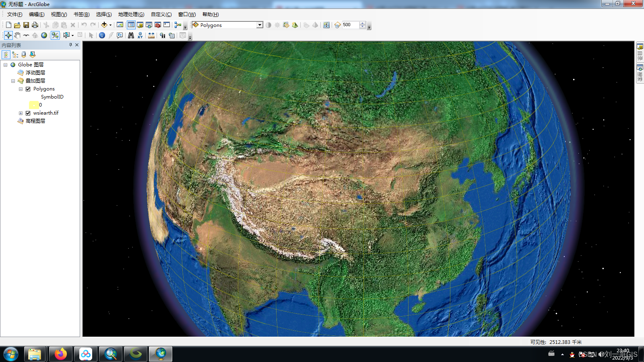Collapse the Globe 图层 tree node

click(x=5, y=65)
